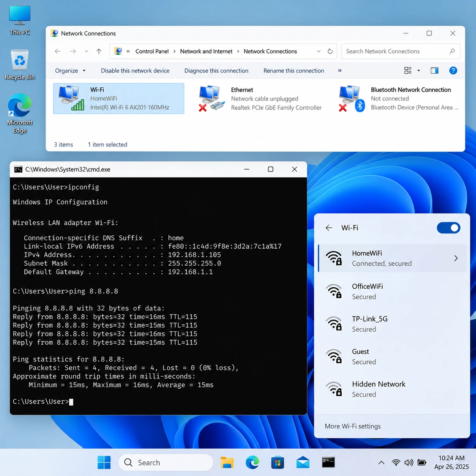The height and width of the screenshot is (476, 476).
Task: Show hidden system tray icons
Action: 381,462
